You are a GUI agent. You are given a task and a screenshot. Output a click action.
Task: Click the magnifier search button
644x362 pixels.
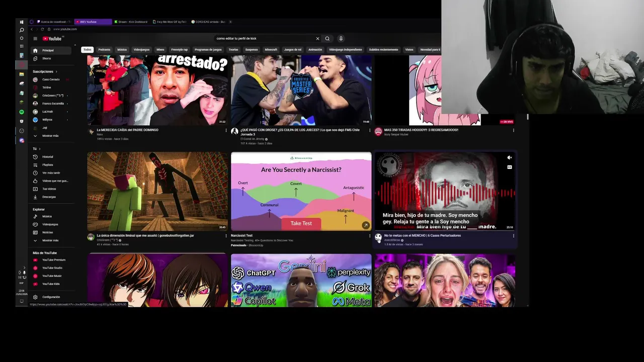pyautogui.click(x=327, y=39)
